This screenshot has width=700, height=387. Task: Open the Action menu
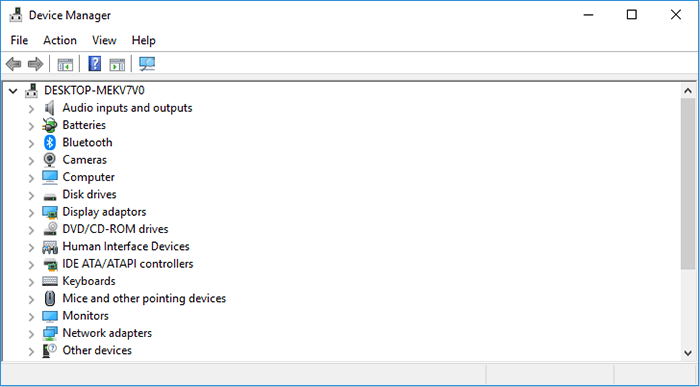(60, 40)
